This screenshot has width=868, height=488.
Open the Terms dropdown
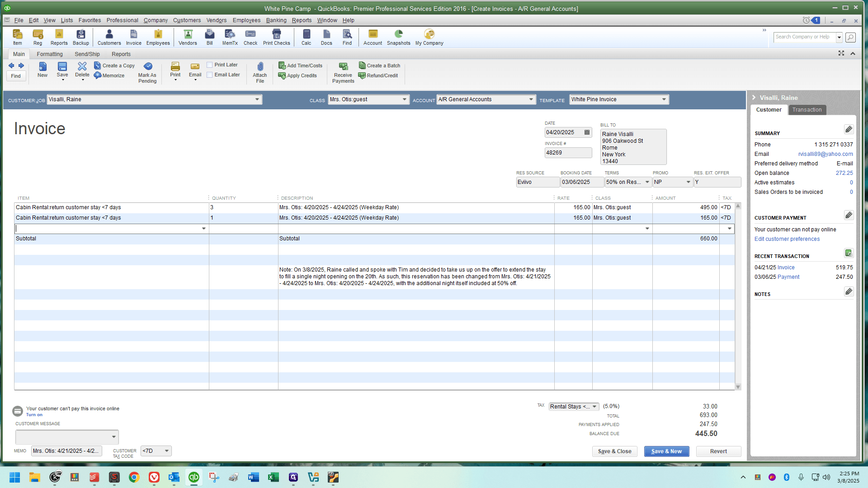click(x=647, y=182)
